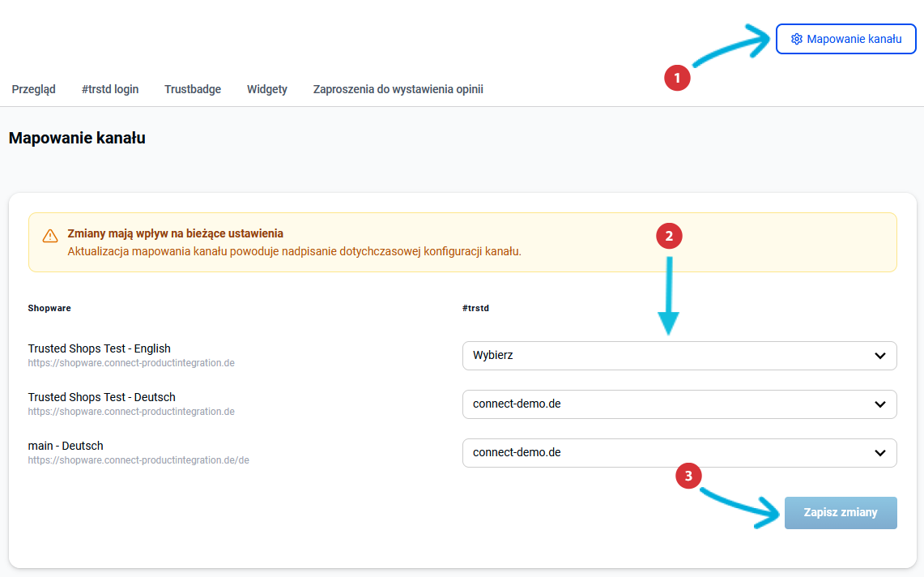924x577 pixels.
Task: Click the chevron on Trusted Shops Test - Deutsch dropdown
Action: (880, 404)
